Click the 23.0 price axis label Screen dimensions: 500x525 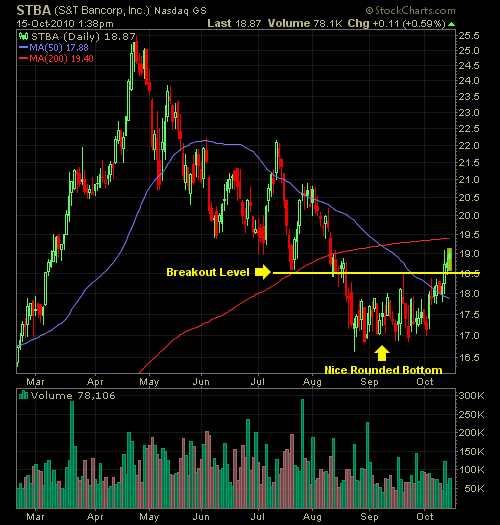coord(469,112)
